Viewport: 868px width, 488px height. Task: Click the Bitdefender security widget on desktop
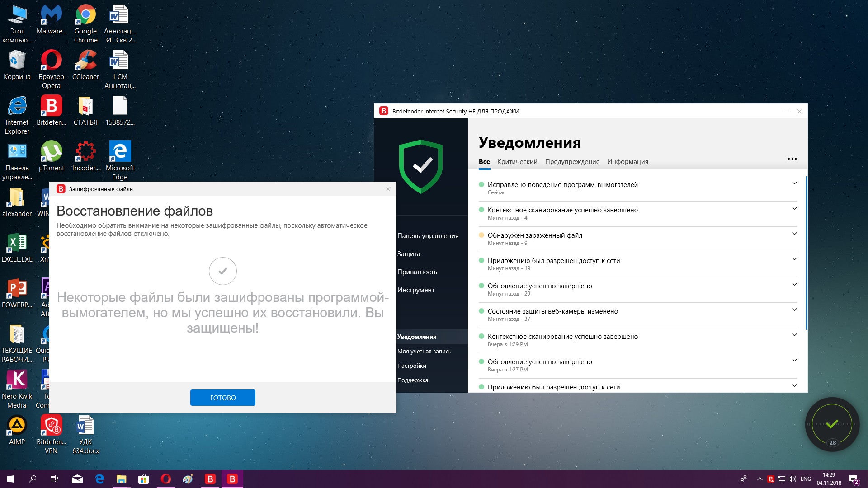832,424
